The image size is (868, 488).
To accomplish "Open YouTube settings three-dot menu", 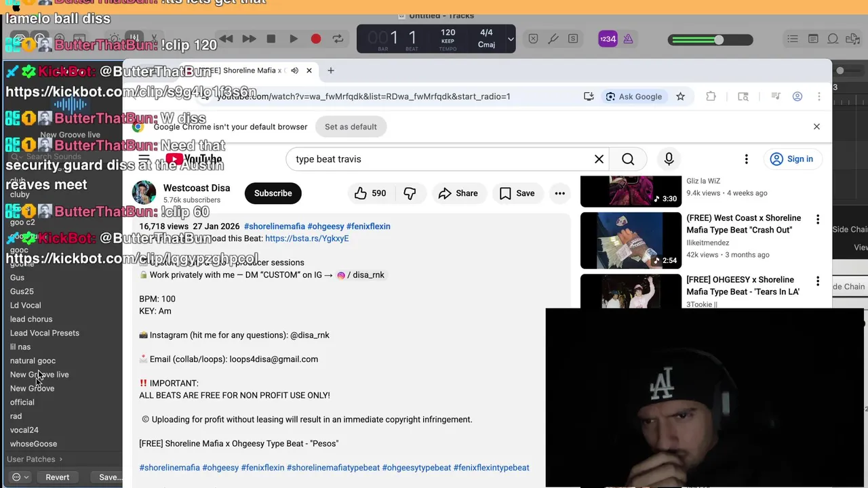I will 746,159.
